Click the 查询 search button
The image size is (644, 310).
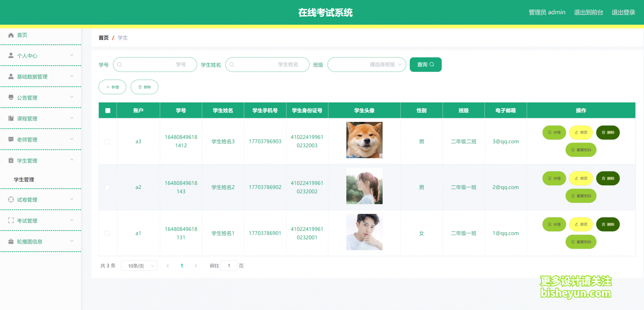coord(425,64)
